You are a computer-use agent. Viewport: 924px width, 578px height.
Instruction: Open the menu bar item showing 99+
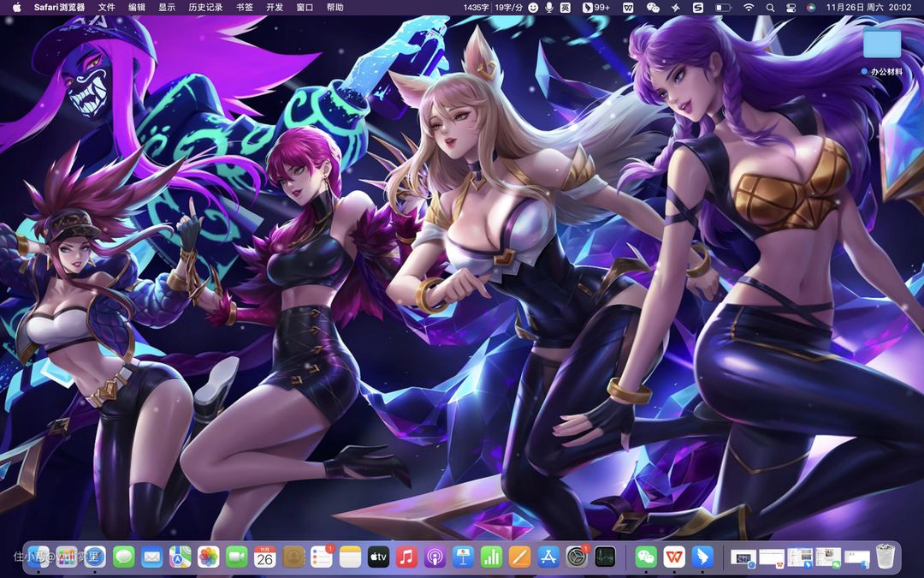[x=595, y=7]
